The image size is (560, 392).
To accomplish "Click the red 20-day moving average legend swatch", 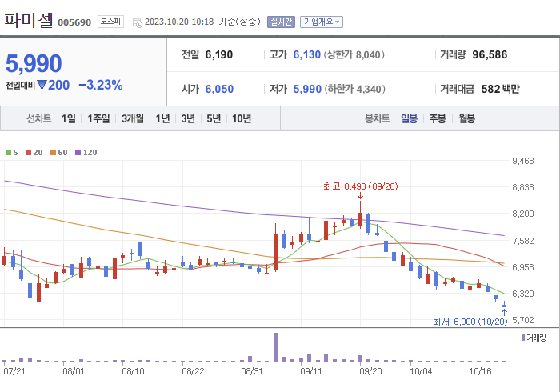I will (28, 153).
